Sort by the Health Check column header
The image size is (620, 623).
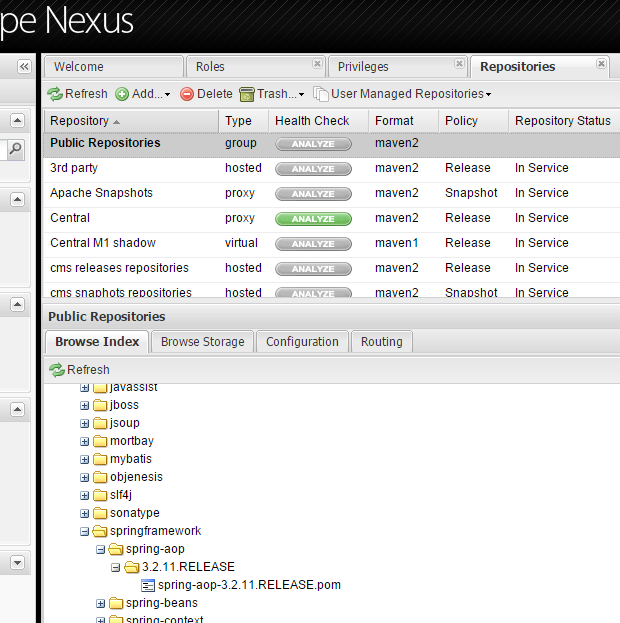318,121
